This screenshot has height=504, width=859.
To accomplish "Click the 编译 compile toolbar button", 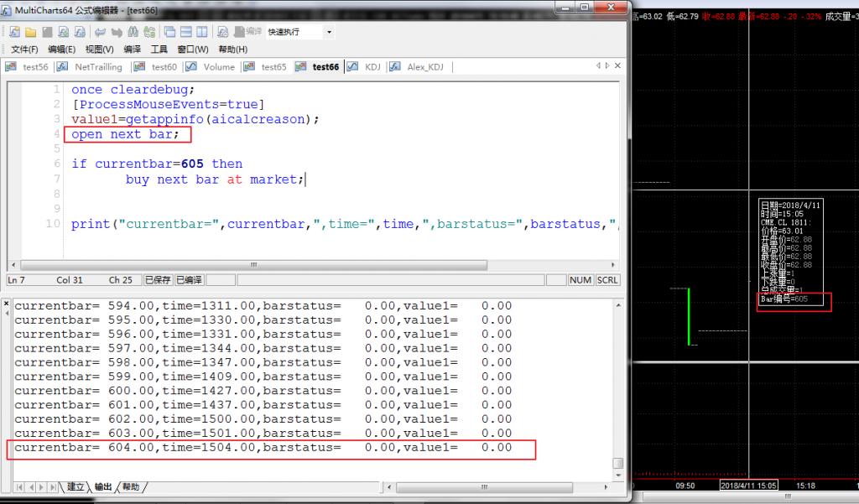I will (247, 32).
